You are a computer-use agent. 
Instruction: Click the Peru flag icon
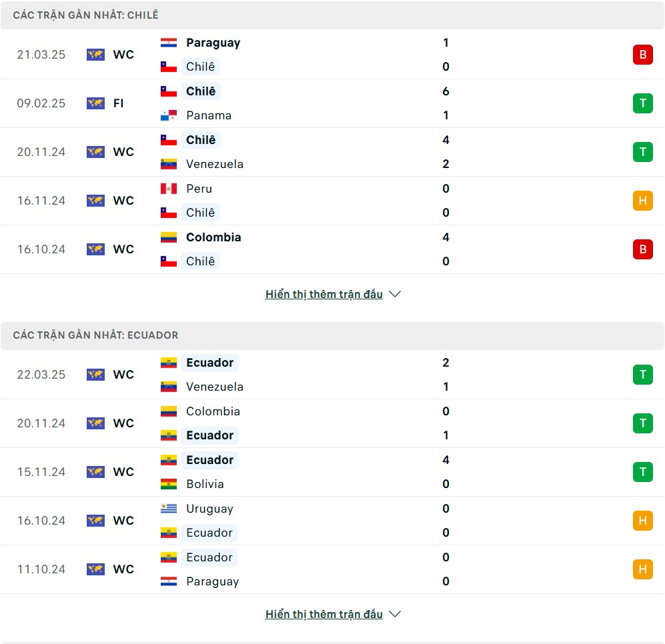click(x=168, y=188)
